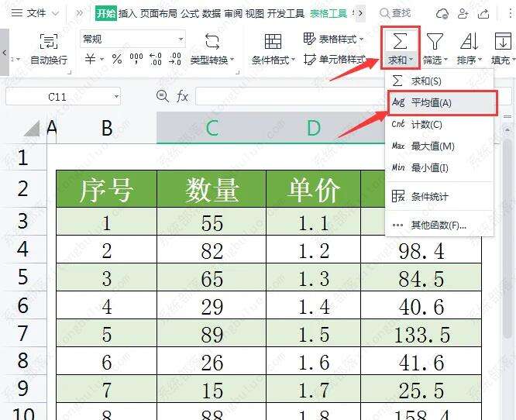Click the 单价 header cell
Image resolution: width=516 pixels, height=420 pixels.
(x=313, y=189)
